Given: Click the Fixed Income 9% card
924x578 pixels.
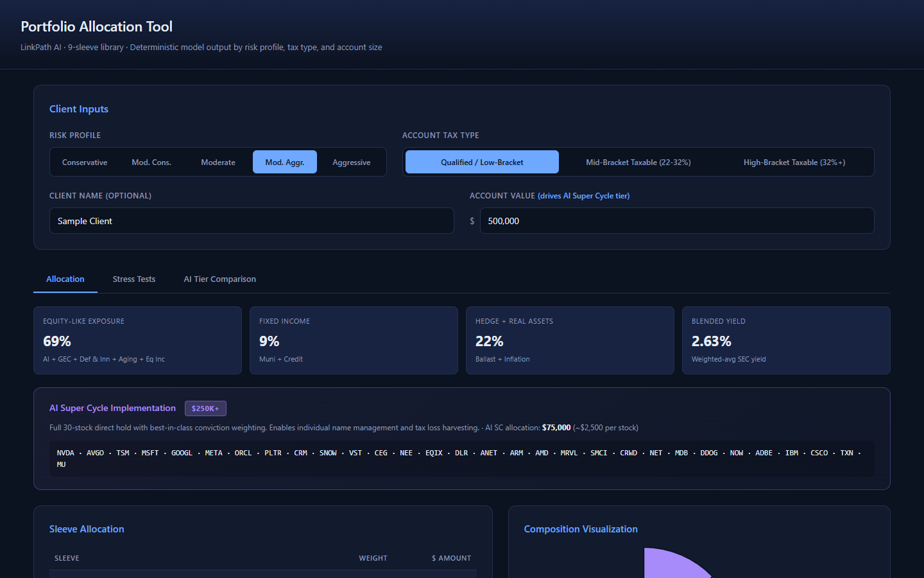Looking at the screenshot, I should coord(354,340).
